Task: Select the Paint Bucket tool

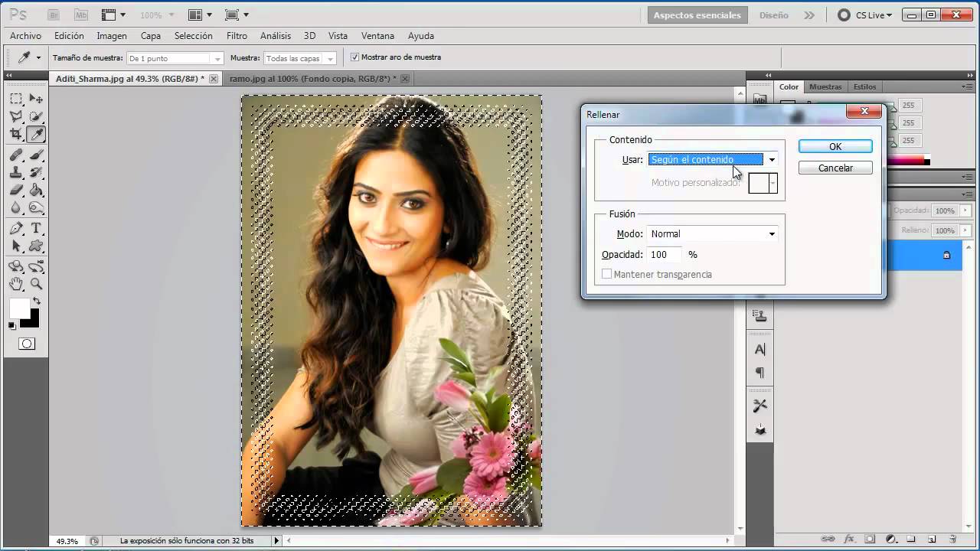Action: click(36, 190)
